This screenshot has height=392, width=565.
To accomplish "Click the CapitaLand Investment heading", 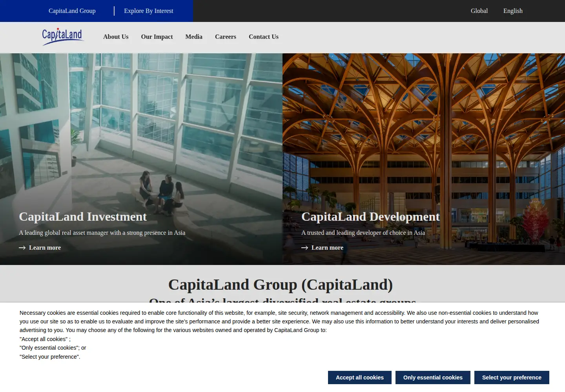I will click(83, 217).
